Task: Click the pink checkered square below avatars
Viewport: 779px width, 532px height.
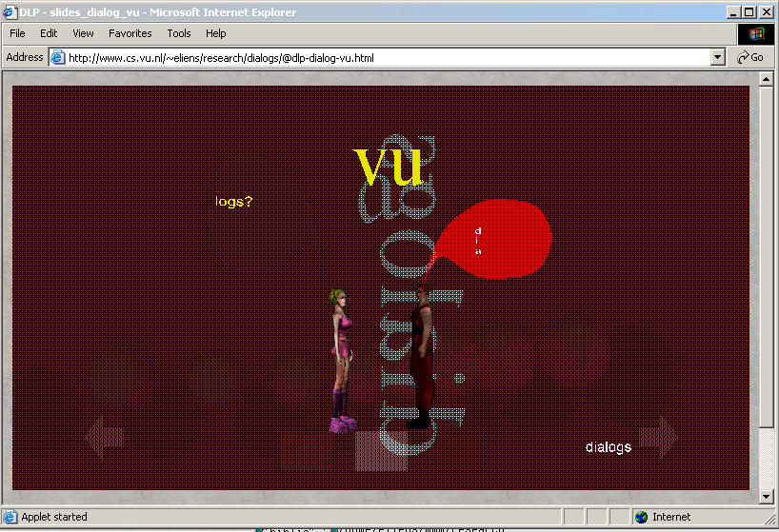Action: pos(381,450)
